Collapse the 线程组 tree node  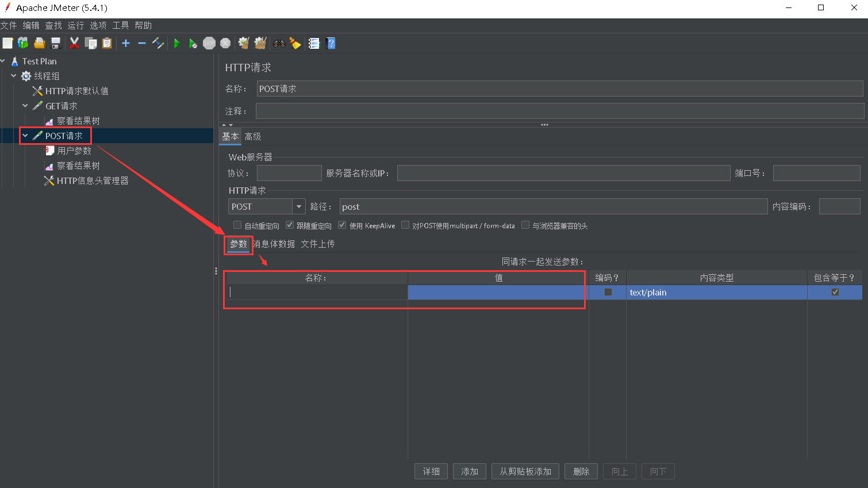click(14, 76)
